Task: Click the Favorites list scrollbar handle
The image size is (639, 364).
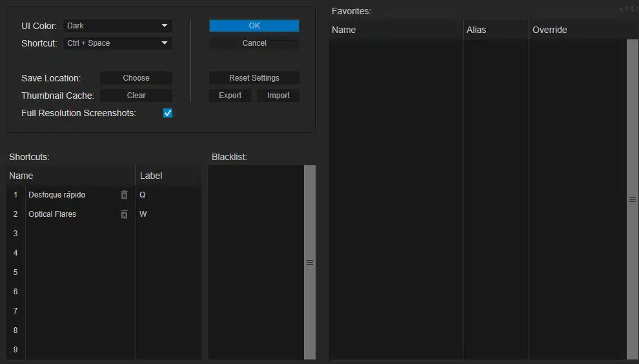Action: click(x=633, y=200)
